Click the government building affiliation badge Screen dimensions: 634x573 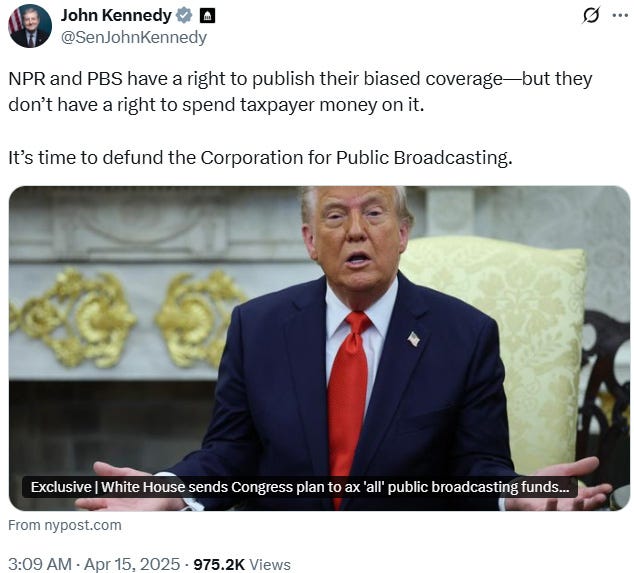coord(207,16)
